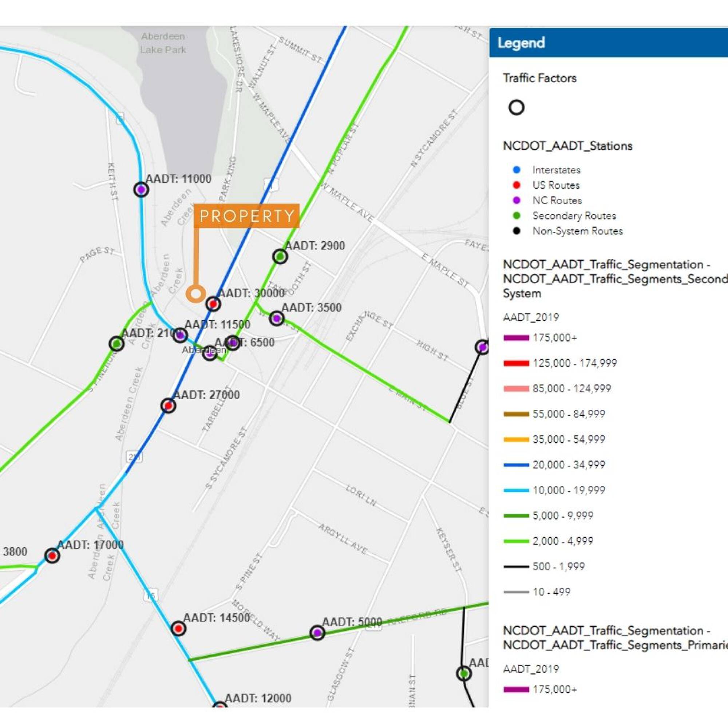The width and height of the screenshot is (728, 728).
Task: Select the AADT 5000 station on Raeford Rd
Action: point(317,633)
